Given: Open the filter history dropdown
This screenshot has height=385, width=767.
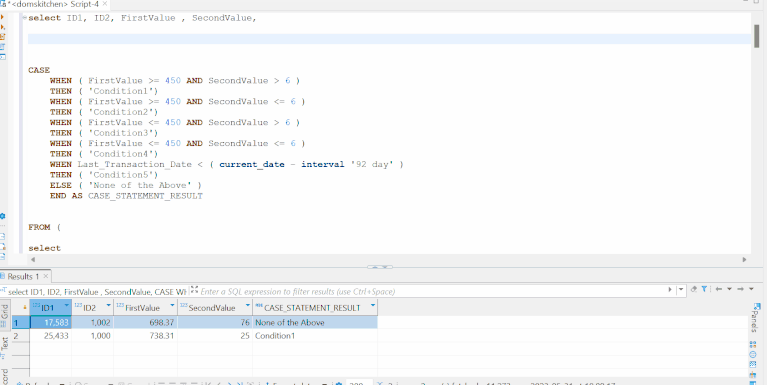Looking at the screenshot, I should click(x=680, y=290).
